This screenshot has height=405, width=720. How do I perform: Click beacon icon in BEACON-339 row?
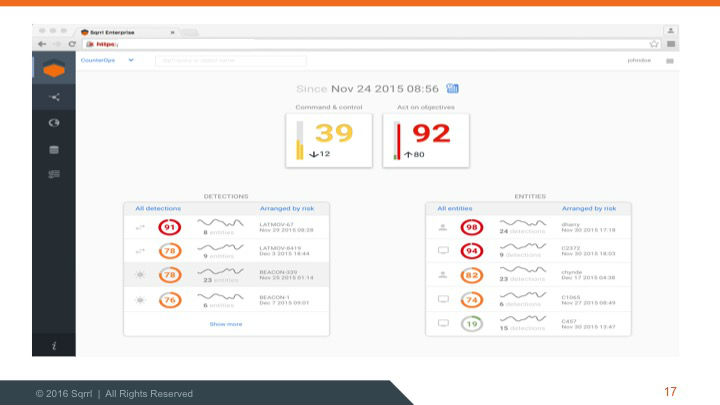point(140,275)
